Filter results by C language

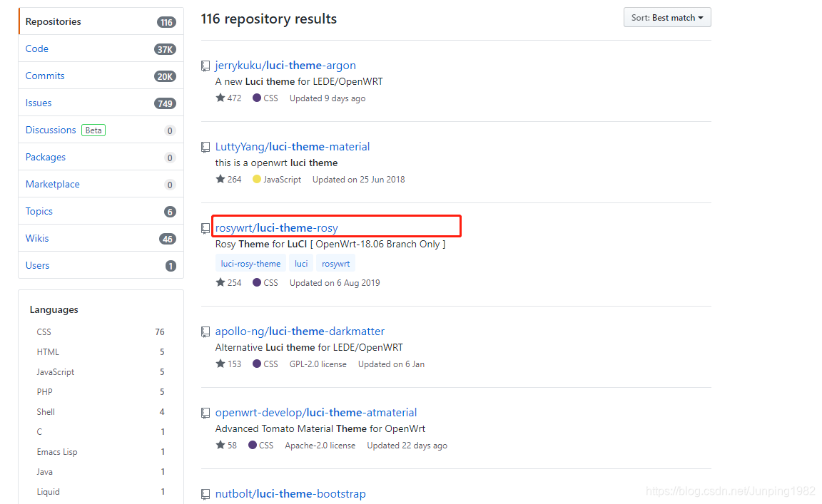tap(100, 432)
